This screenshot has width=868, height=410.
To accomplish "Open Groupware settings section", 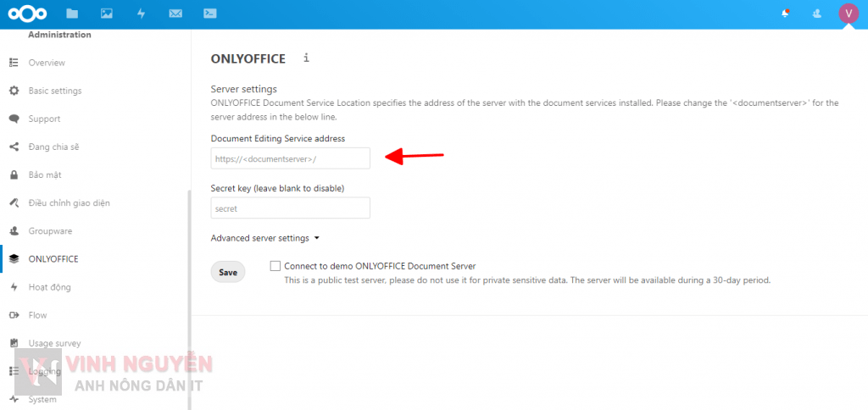I will (x=50, y=230).
